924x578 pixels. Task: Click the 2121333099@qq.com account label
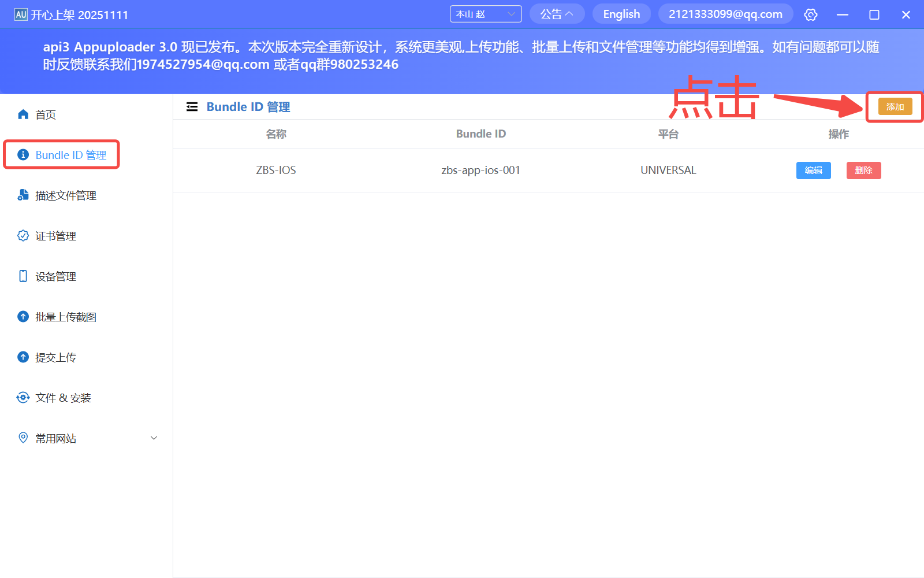click(x=725, y=13)
